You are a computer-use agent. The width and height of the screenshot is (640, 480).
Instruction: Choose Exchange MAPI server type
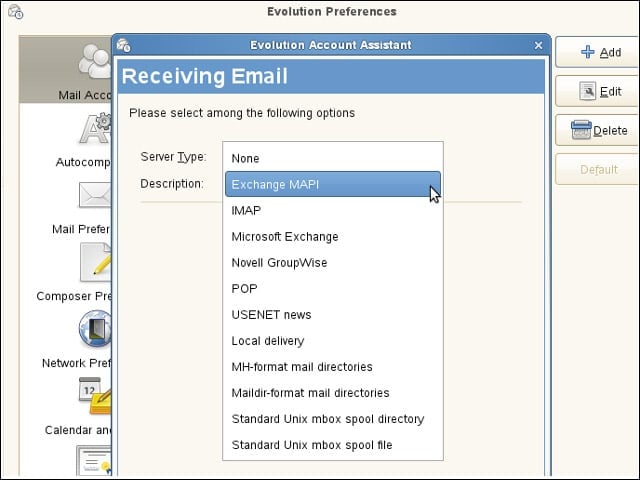pyautogui.click(x=333, y=184)
